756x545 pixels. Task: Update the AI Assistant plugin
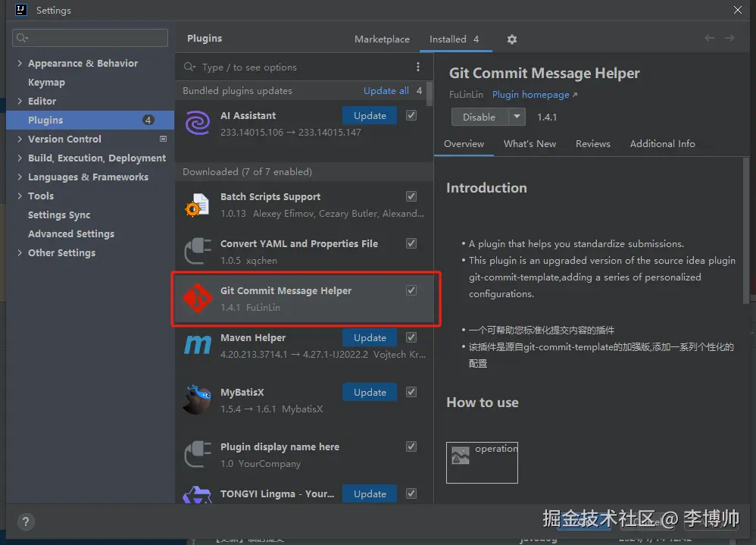point(370,116)
